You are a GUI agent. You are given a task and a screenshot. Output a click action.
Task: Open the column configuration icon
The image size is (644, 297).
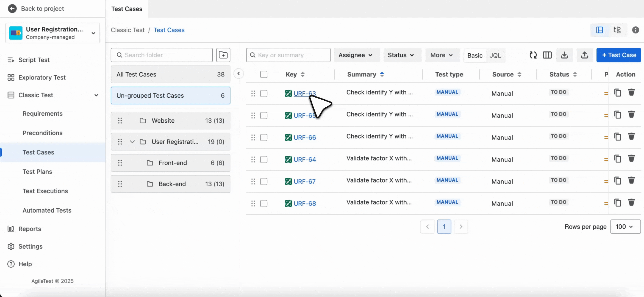tap(547, 55)
